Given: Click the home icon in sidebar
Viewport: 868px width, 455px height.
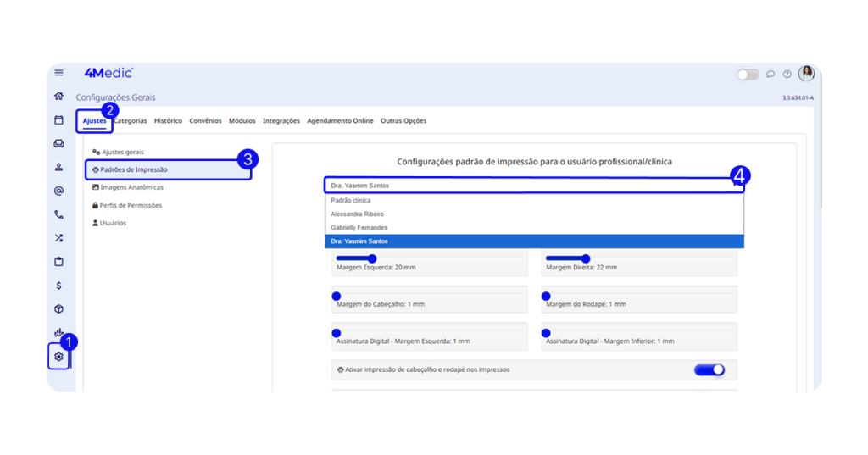Looking at the screenshot, I should pos(58,97).
